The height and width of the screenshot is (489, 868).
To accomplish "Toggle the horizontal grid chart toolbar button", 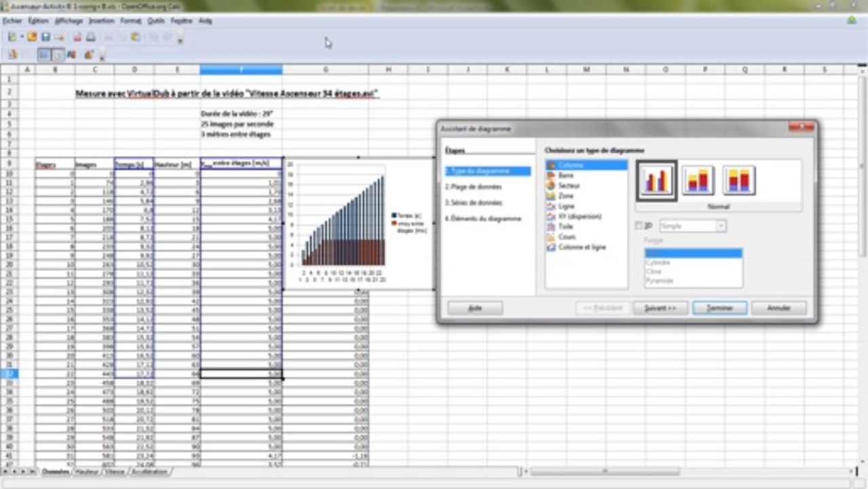I will click(44, 54).
